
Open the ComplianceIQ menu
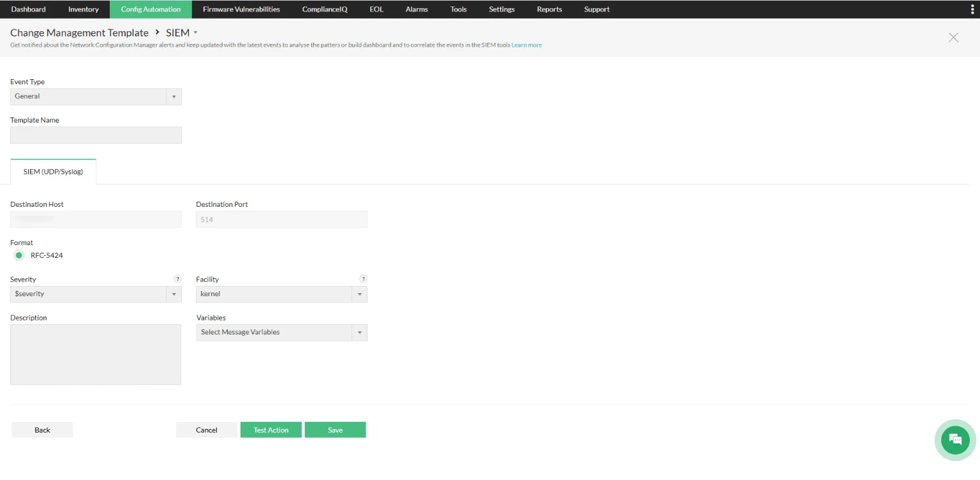(x=325, y=9)
